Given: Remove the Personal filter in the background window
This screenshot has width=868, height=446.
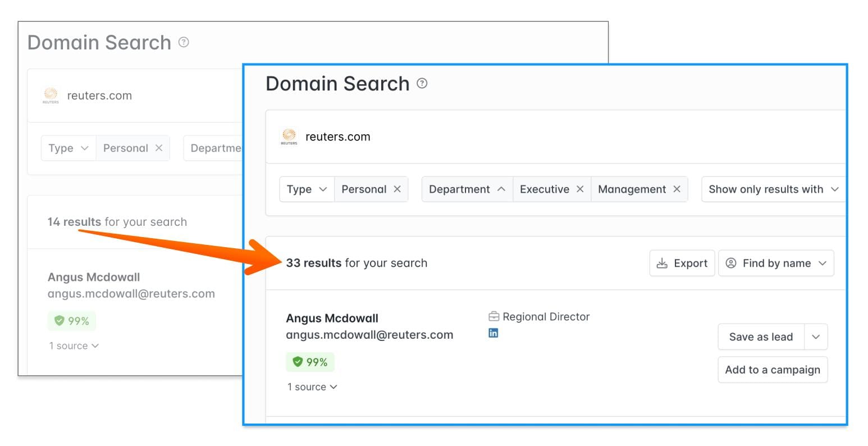Looking at the screenshot, I should pyautogui.click(x=159, y=148).
